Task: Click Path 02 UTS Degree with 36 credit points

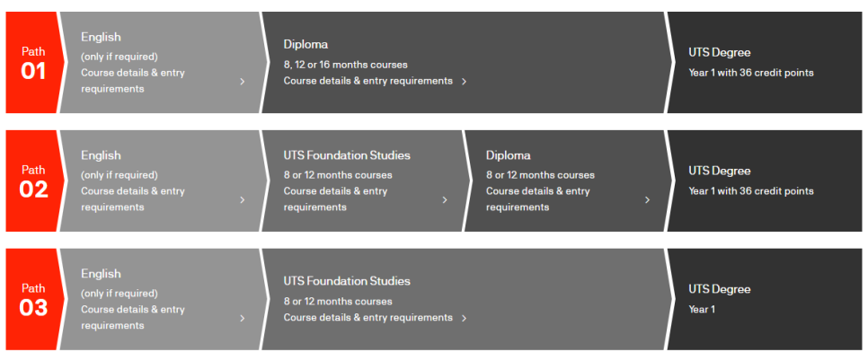Action: (x=765, y=180)
